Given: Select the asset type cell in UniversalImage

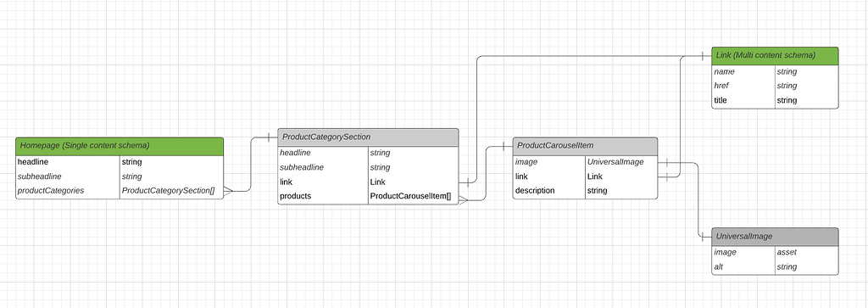Looking at the screenshot, I should point(807,253).
